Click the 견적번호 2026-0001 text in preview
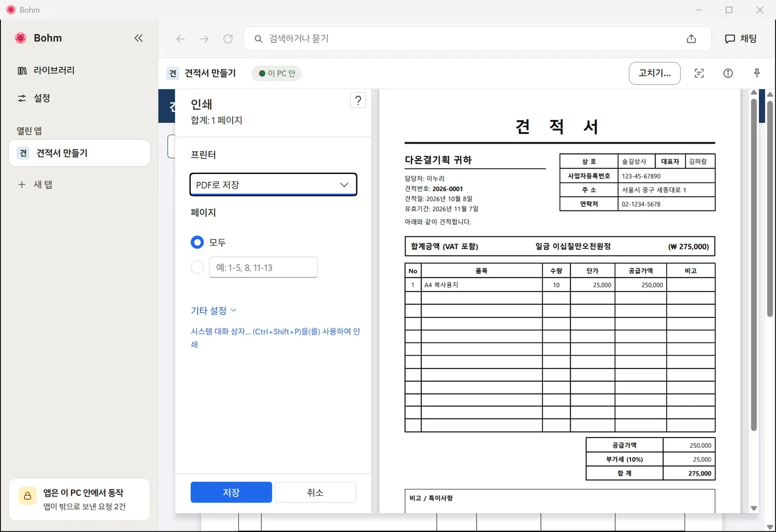776x532 pixels. click(x=433, y=188)
